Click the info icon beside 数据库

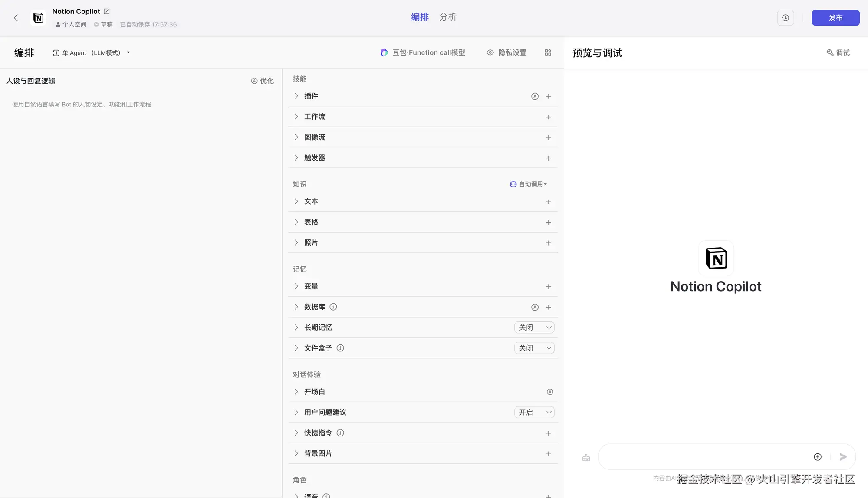(x=333, y=307)
